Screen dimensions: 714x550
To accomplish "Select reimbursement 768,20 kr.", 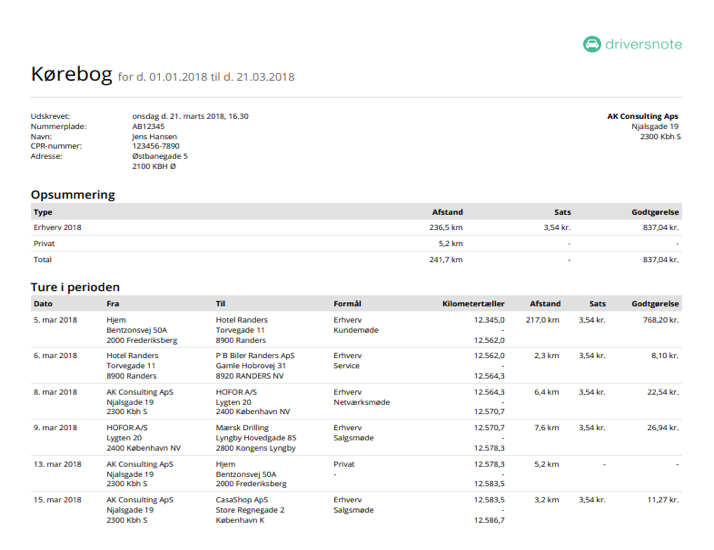I will 661,320.
